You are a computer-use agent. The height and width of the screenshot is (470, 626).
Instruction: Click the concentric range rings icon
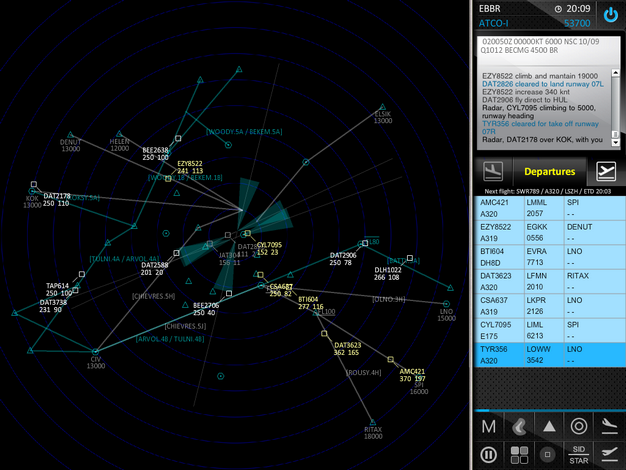tap(578, 426)
